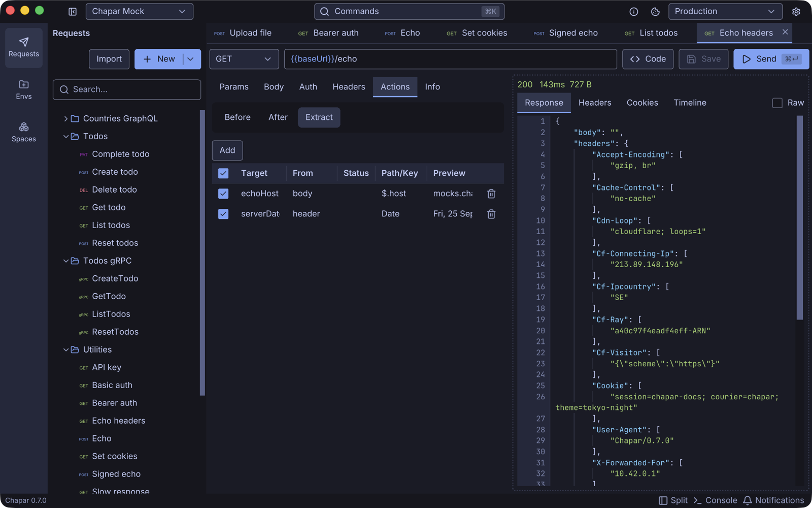The image size is (812, 508).
Task: Focus the requests Search field
Action: pyautogui.click(x=127, y=89)
